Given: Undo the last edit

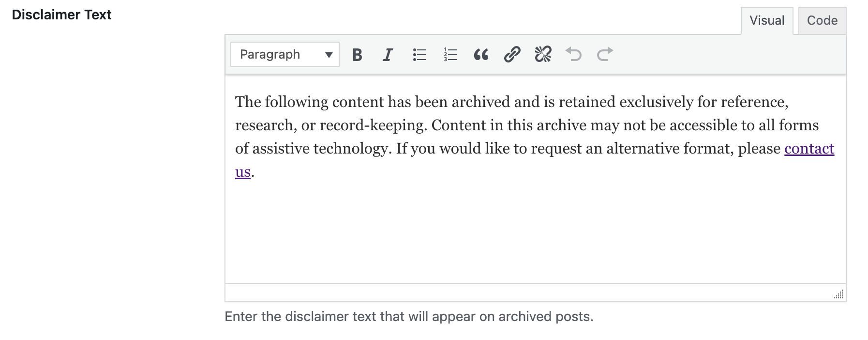Looking at the screenshot, I should (573, 55).
